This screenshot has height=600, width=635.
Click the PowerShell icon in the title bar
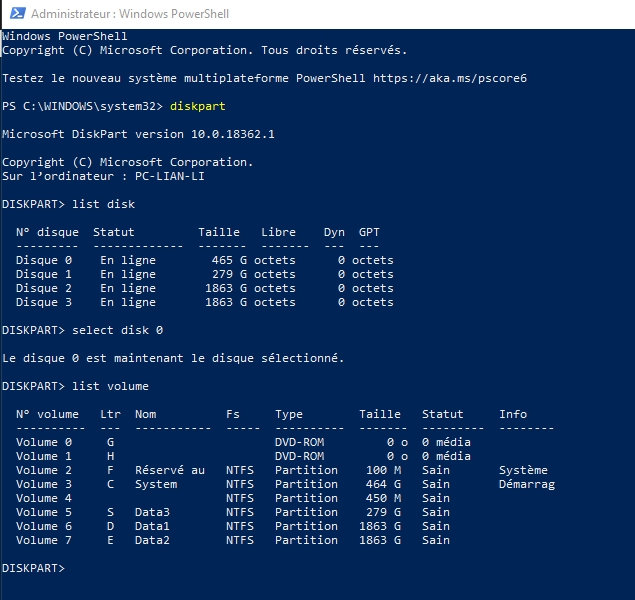point(14,14)
